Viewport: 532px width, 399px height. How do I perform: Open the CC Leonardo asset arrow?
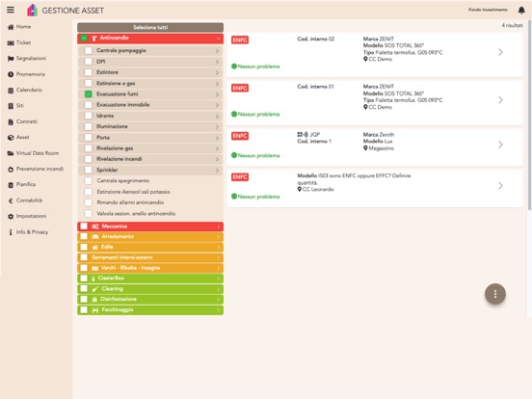[500, 186]
